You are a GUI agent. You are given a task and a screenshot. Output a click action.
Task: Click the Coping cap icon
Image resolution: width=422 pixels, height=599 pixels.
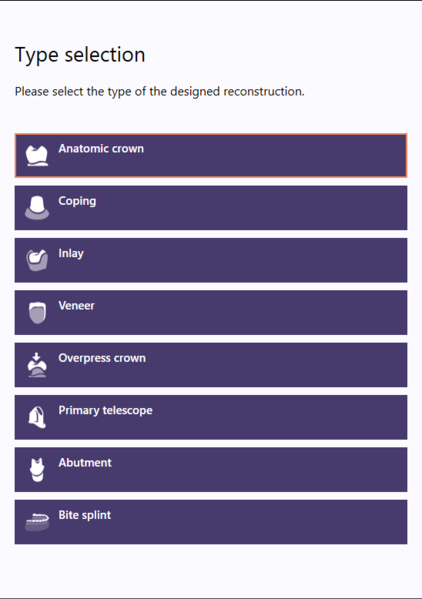(37, 208)
